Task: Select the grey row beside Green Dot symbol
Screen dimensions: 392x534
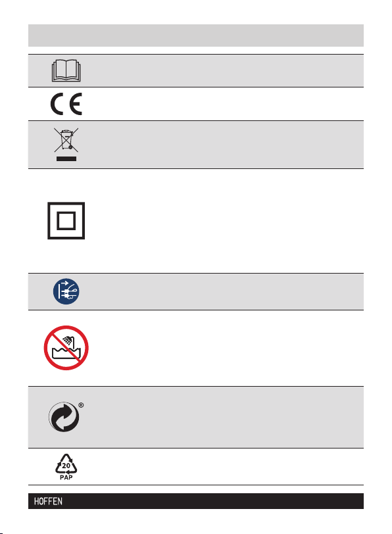Action: click(x=196, y=417)
